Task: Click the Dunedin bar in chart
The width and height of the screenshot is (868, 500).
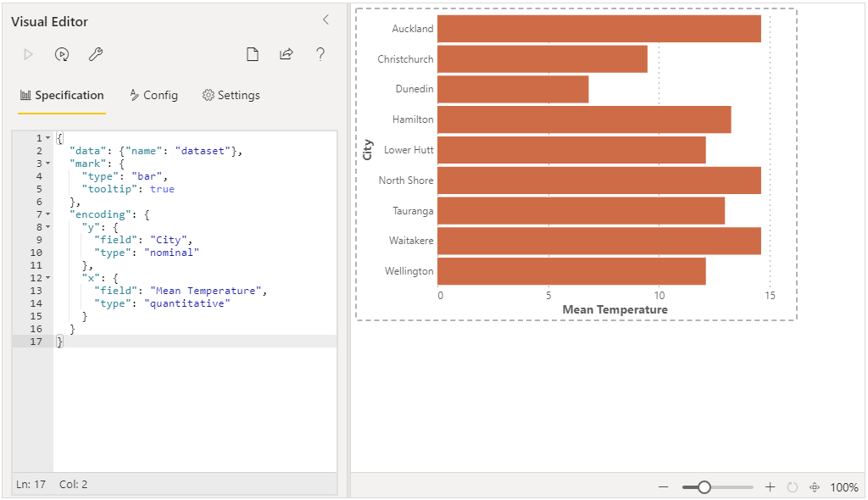Action: 513,89
